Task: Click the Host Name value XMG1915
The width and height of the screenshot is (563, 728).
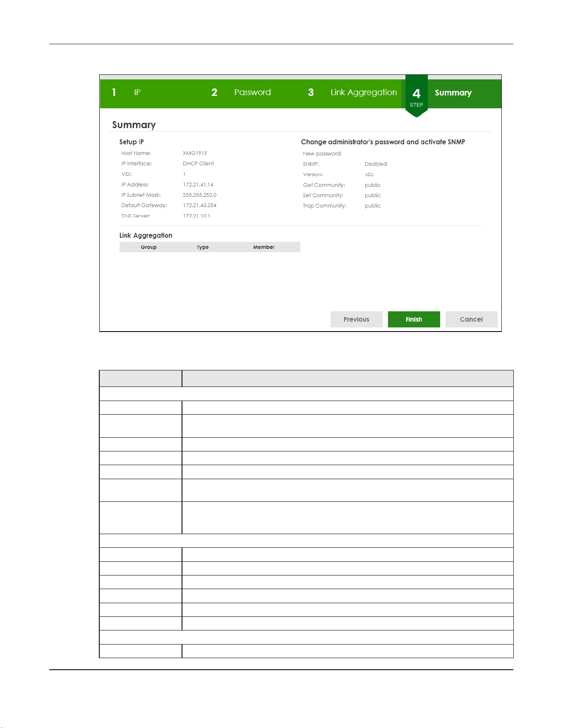Action: click(x=195, y=153)
